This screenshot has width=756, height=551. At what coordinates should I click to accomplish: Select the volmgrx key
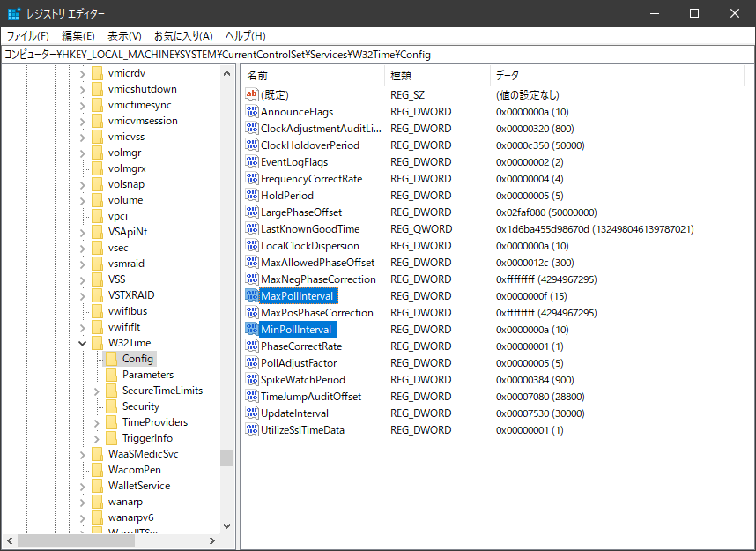tap(127, 168)
